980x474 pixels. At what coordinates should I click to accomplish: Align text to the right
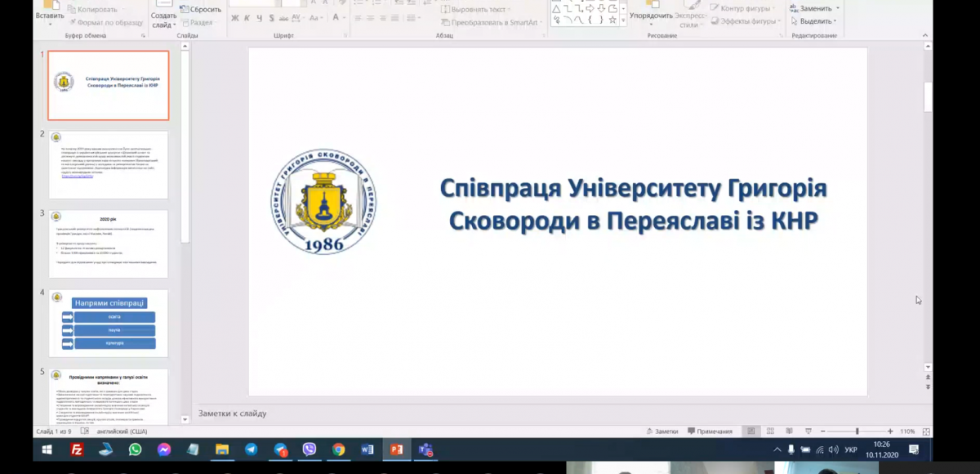click(x=382, y=18)
